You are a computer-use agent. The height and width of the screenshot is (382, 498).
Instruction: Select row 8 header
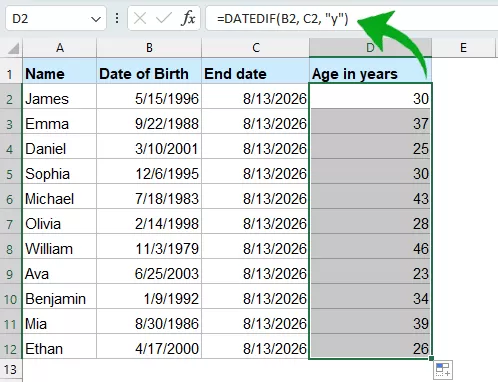[11, 246]
